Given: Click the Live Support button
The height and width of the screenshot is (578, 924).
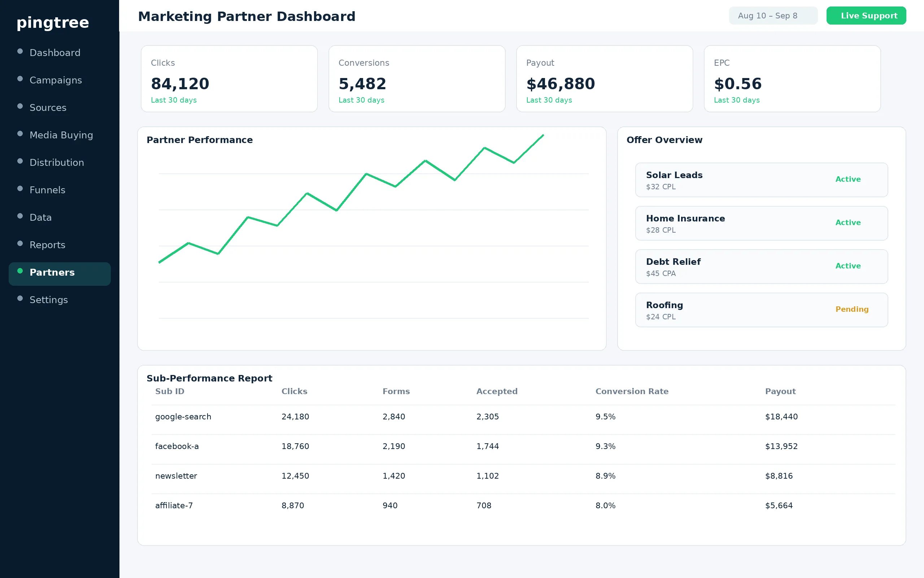Looking at the screenshot, I should 866,16.
